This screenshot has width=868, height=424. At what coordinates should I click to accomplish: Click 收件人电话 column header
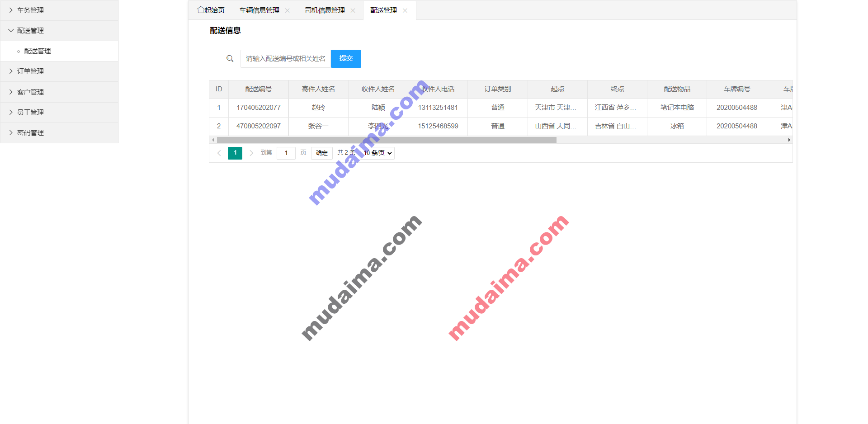pos(438,90)
